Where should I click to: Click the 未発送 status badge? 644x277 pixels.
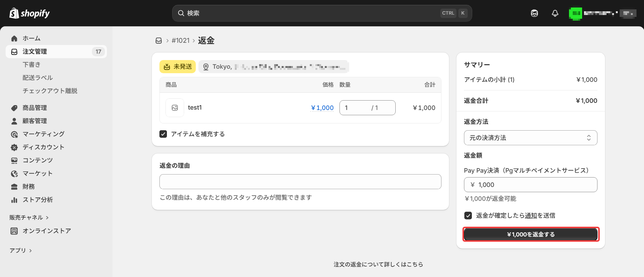coord(178,67)
